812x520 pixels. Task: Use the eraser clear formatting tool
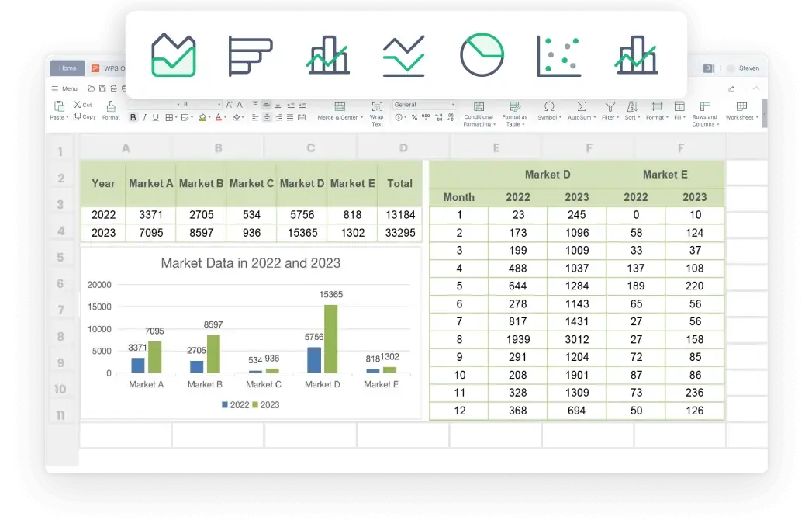[x=236, y=118]
